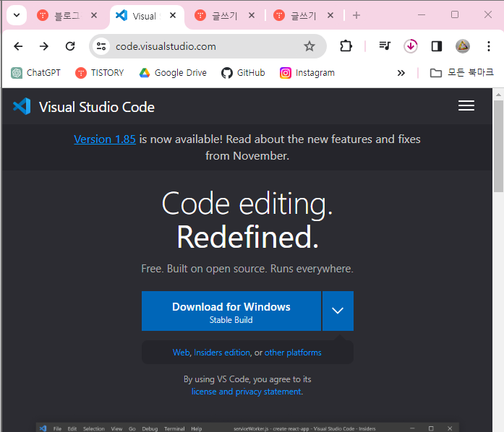Open the Instagram bookmark
Image resolution: width=504 pixels, height=432 pixels.
[307, 73]
